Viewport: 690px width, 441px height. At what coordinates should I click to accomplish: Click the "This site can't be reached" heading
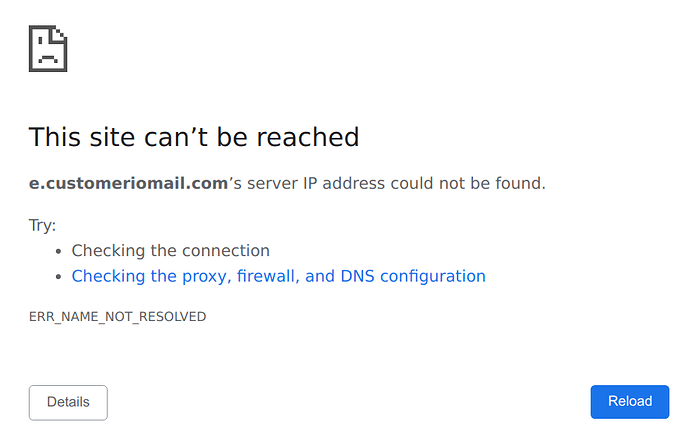193,137
